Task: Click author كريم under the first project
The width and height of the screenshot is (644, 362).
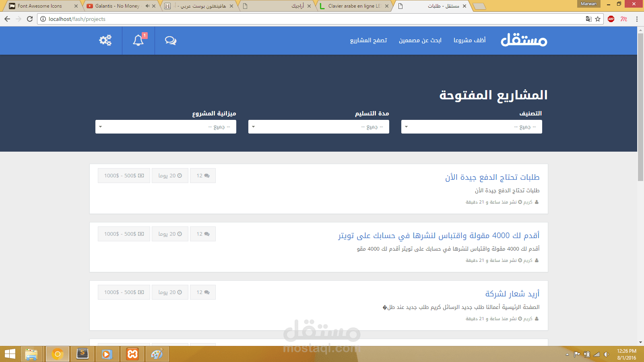Action: pos(528,202)
